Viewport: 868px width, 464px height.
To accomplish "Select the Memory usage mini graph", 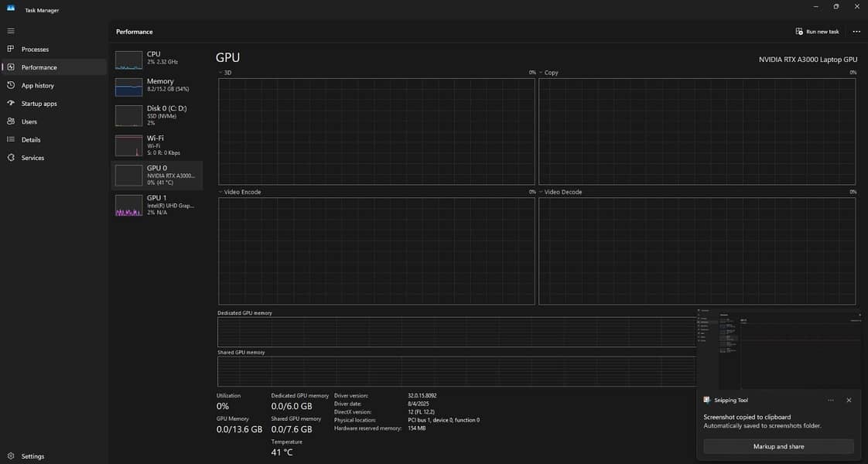I will pos(128,87).
